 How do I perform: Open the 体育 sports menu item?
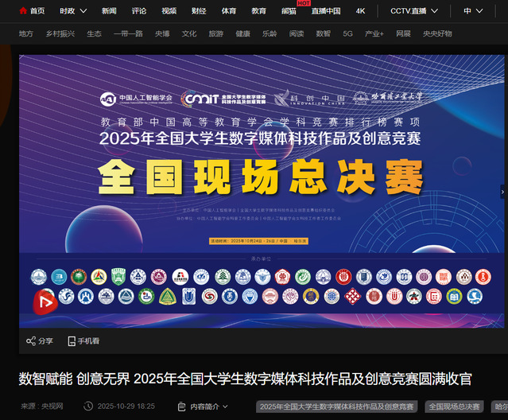click(229, 11)
